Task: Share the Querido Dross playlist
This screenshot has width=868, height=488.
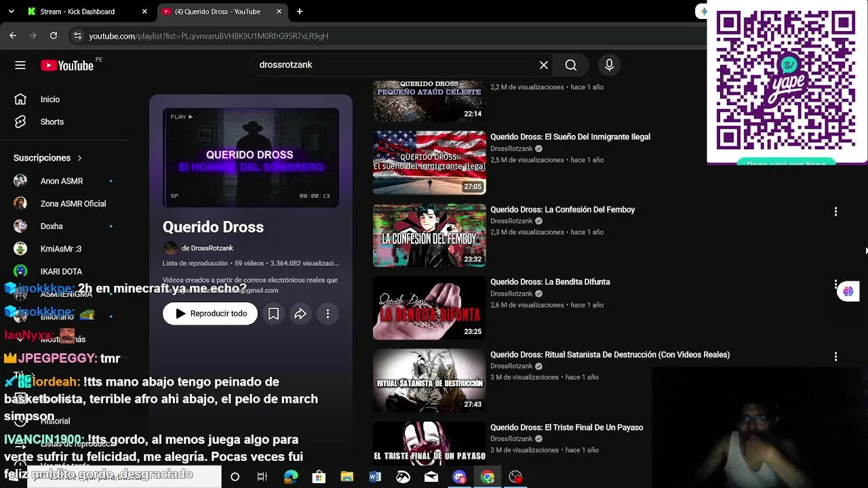Action: coord(300,314)
